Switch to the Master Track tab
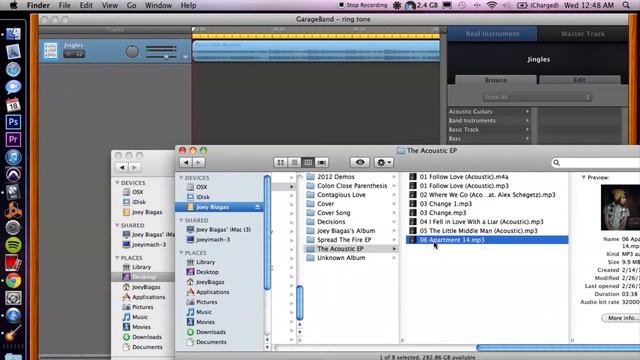Image resolution: width=640 pixels, height=360 pixels. (x=582, y=34)
